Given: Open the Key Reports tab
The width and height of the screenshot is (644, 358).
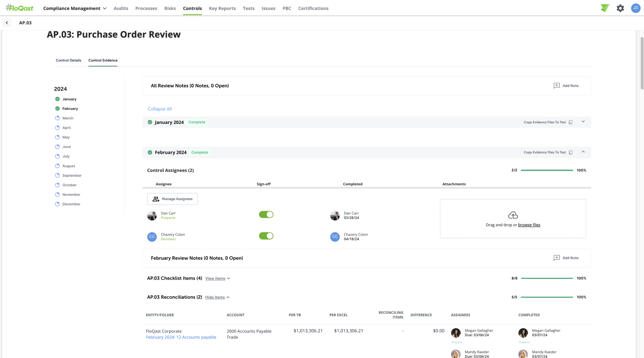Looking at the screenshot, I should pos(222,8).
